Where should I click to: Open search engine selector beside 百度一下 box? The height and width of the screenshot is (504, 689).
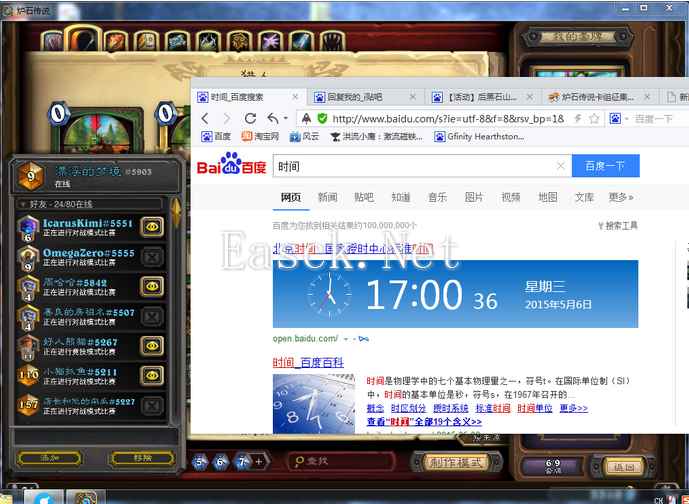[627, 119]
